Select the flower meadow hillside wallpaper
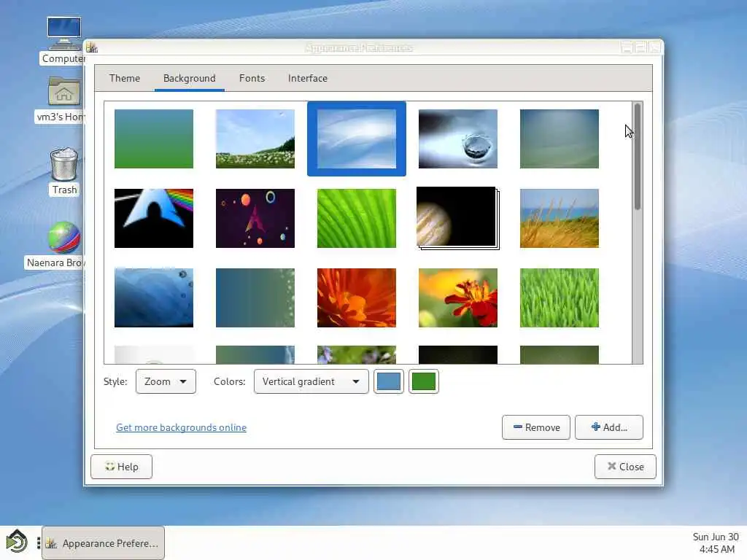Viewport: 747px width, 560px height. pos(255,139)
